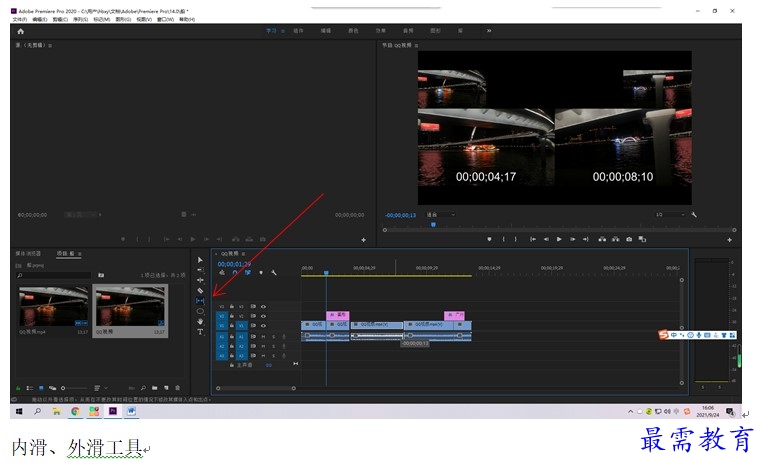Toggle V1 track eye visibility

(263, 326)
